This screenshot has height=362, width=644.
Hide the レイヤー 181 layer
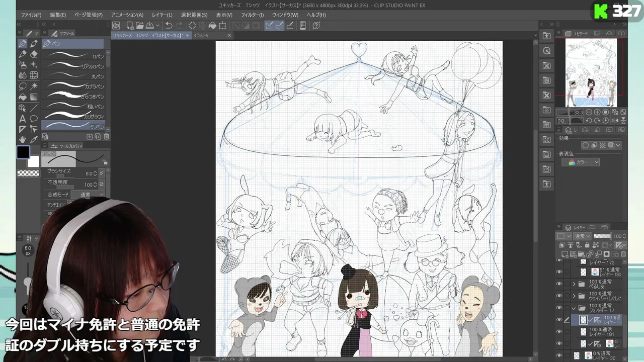click(x=559, y=332)
